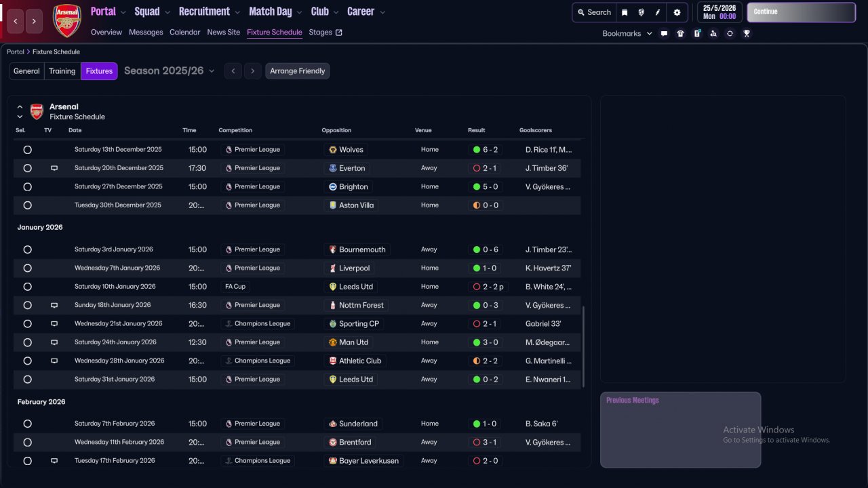This screenshot has height=488, width=868.
Task: Click the pencil edit icon in top bar
Action: (658, 12)
